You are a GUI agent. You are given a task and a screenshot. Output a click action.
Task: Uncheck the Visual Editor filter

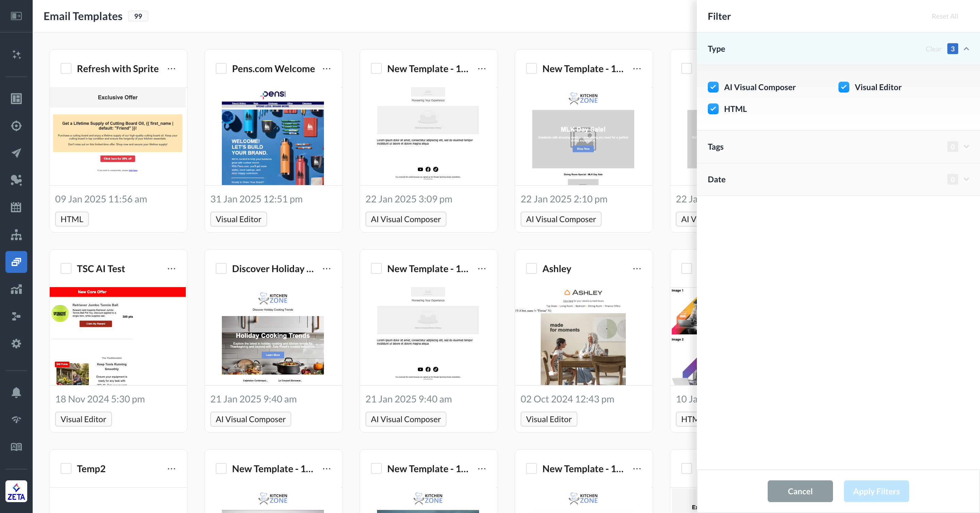click(x=844, y=87)
